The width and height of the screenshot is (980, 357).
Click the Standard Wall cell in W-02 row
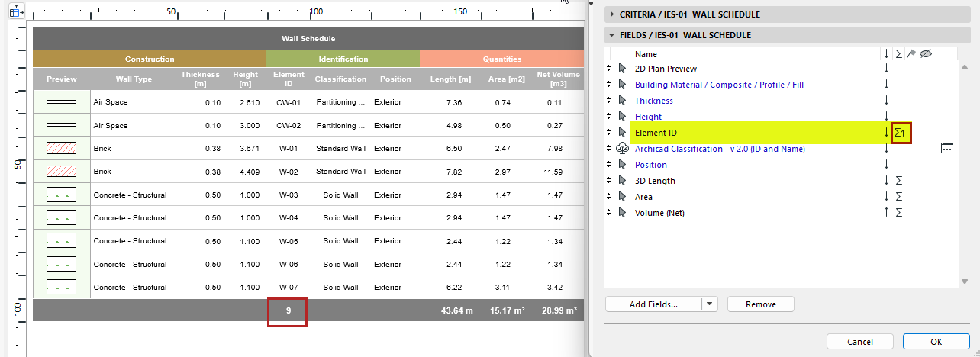(340, 172)
